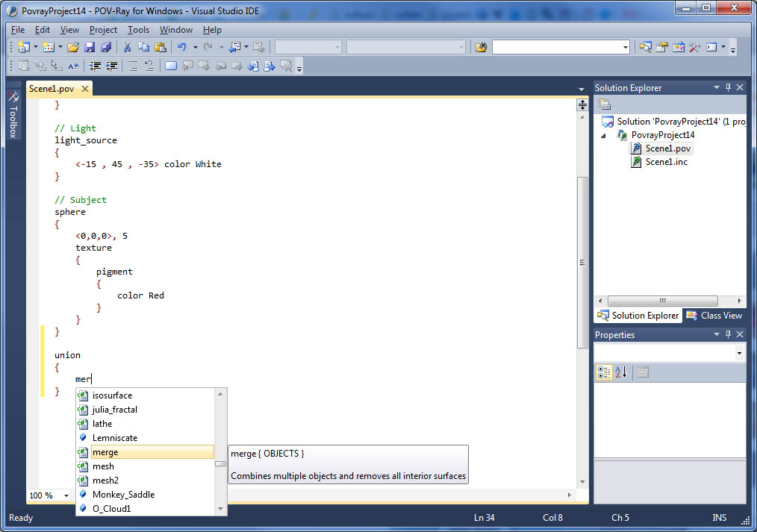The image size is (757, 532).
Task: Open the Toolbox side panel tab
Action: tap(13, 116)
